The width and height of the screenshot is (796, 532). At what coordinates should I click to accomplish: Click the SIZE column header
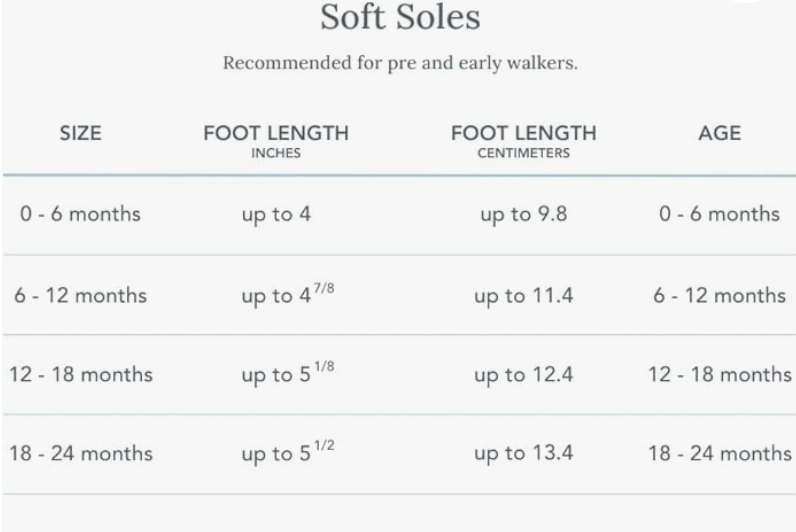[81, 134]
